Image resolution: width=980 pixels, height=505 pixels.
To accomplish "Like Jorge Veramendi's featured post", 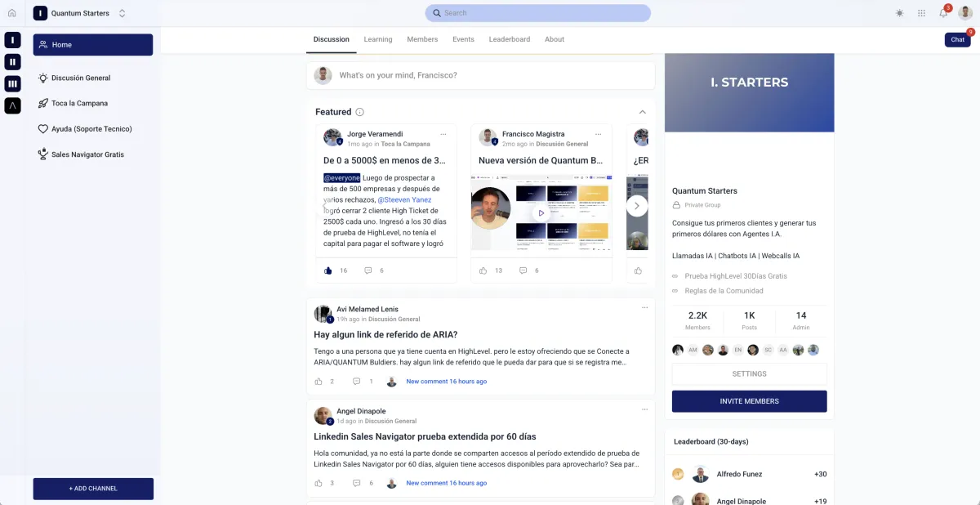I will [x=328, y=270].
